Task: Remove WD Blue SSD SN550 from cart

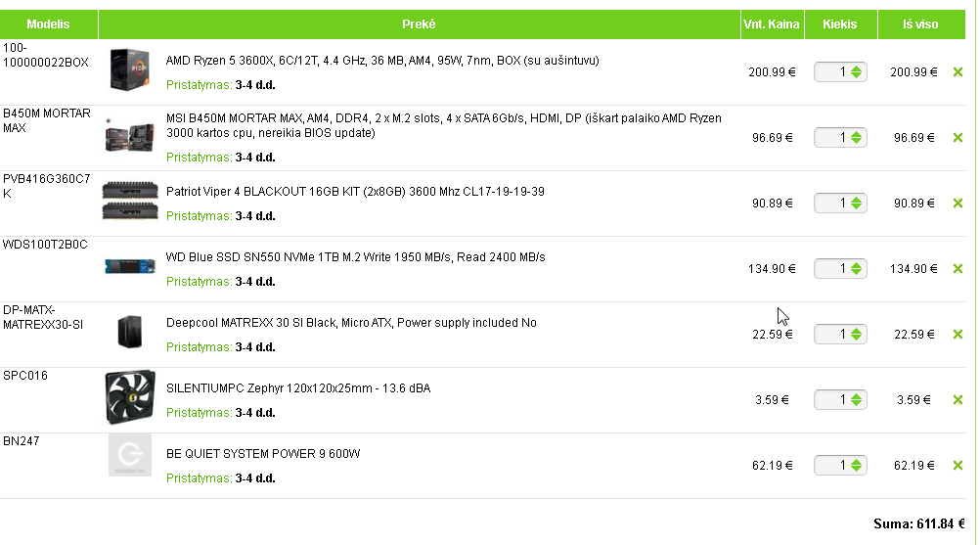Action: pyautogui.click(x=958, y=269)
